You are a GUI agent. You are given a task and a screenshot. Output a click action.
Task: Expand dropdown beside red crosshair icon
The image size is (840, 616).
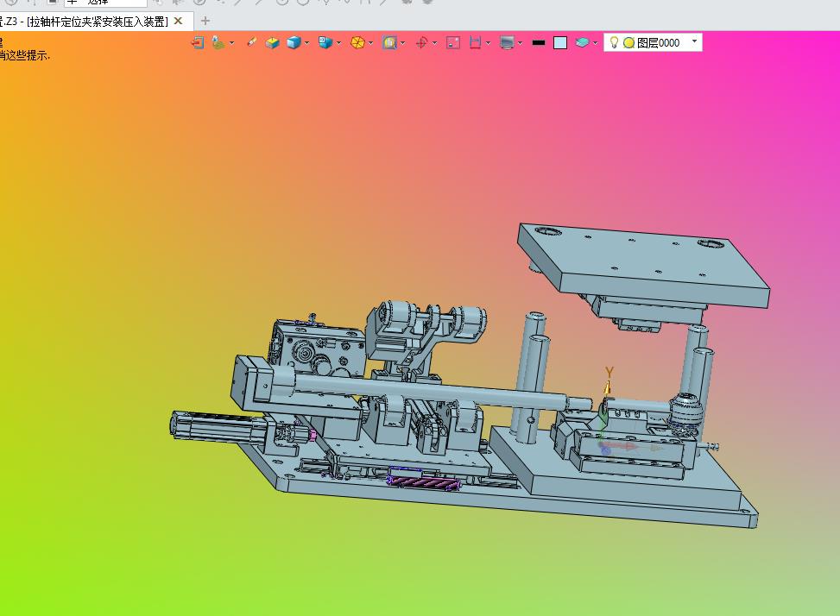tap(434, 43)
